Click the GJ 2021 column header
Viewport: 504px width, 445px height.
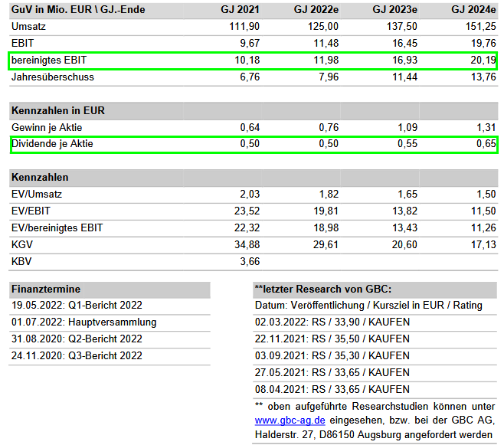coord(239,11)
